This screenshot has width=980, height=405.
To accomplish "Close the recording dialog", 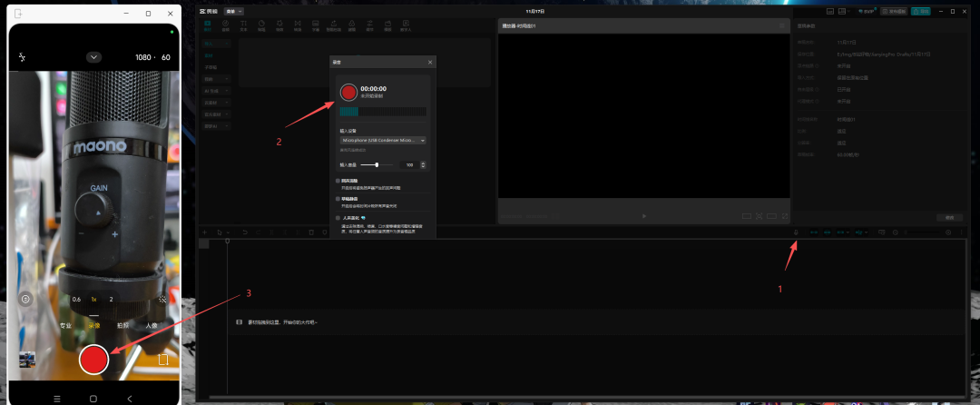I will point(430,63).
